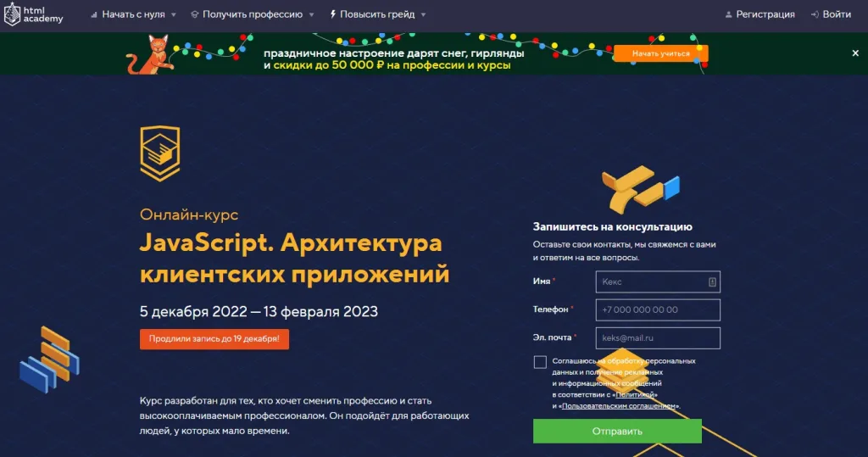
Task: Close the holiday promo banner
Action: [x=855, y=53]
